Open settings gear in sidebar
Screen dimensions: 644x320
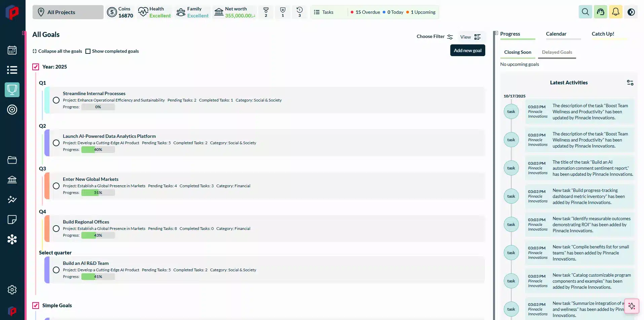[x=12, y=290]
